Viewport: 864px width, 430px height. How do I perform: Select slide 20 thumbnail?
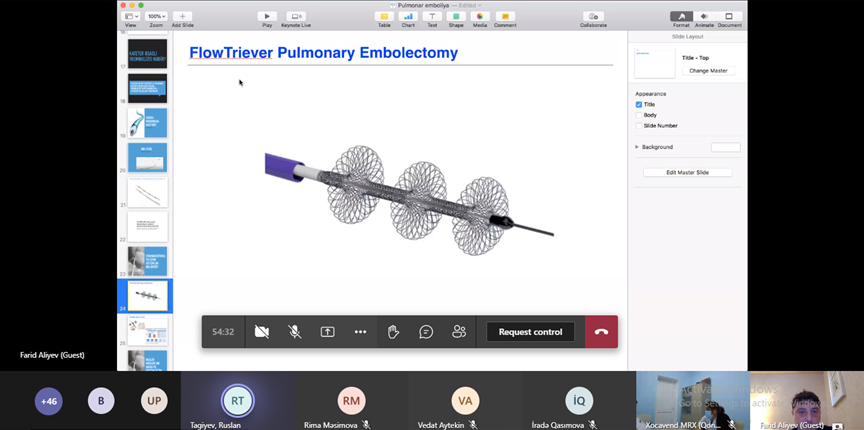pos(148,158)
